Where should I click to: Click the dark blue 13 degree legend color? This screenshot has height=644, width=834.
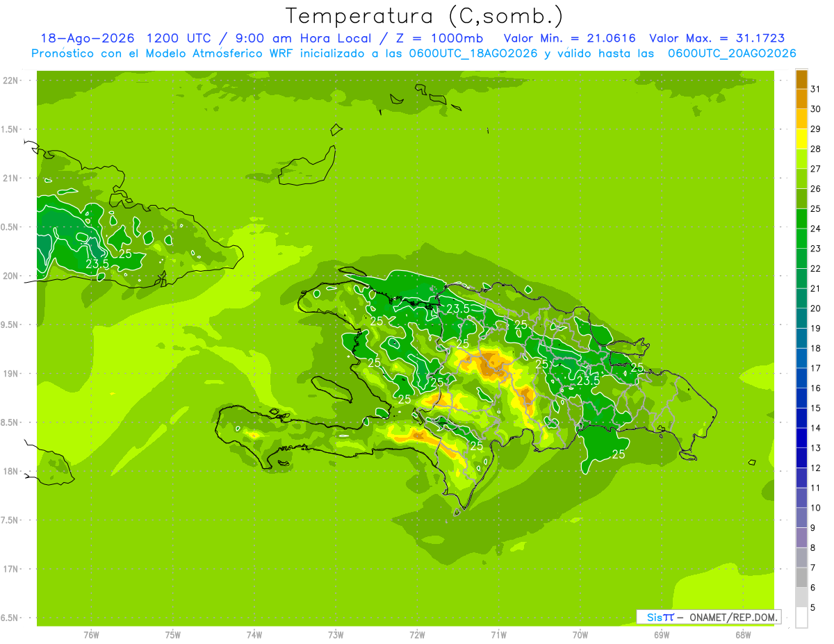click(x=801, y=438)
